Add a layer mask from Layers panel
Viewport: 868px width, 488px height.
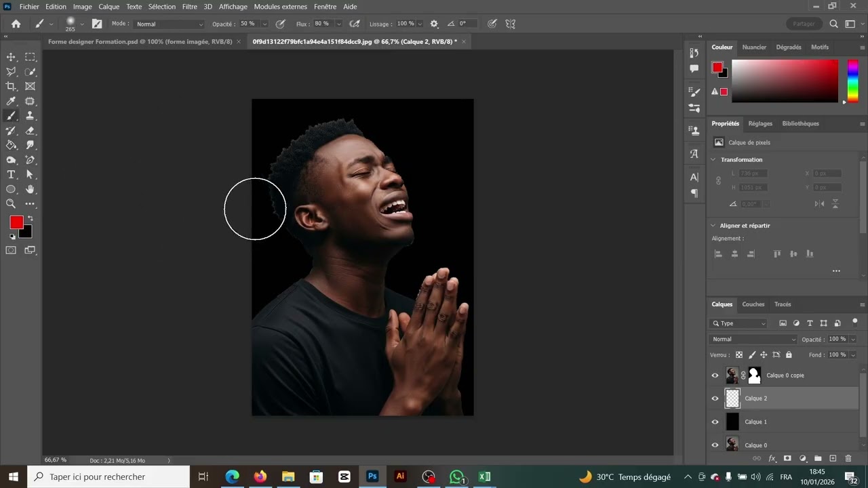[x=787, y=459]
